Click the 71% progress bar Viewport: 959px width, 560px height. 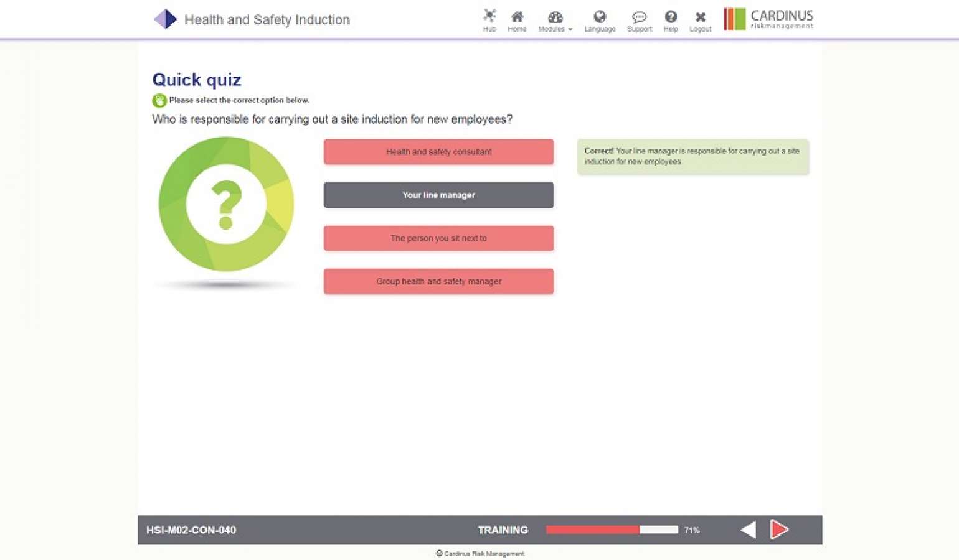[612, 530]
